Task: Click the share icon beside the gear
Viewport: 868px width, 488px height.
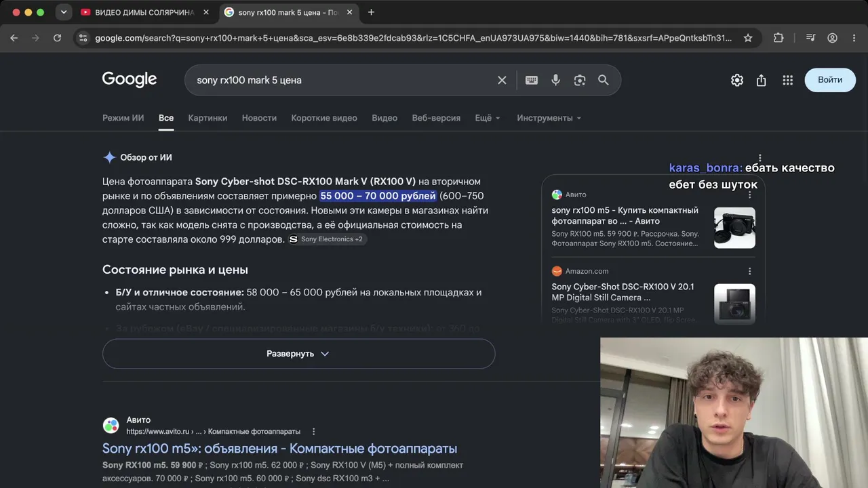Action: 762,80
